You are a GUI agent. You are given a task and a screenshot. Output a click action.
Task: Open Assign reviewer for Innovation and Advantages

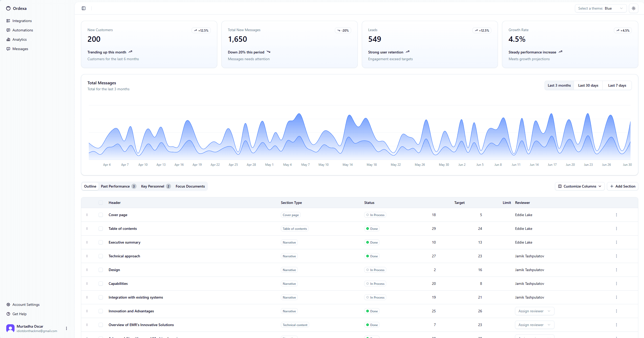tap(534, 311)
